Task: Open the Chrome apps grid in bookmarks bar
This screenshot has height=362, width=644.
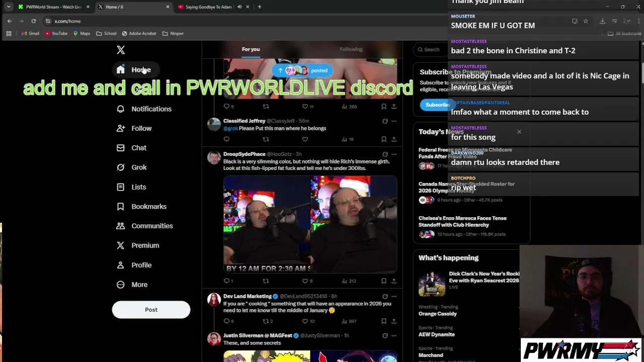Action: pos(9,34)
